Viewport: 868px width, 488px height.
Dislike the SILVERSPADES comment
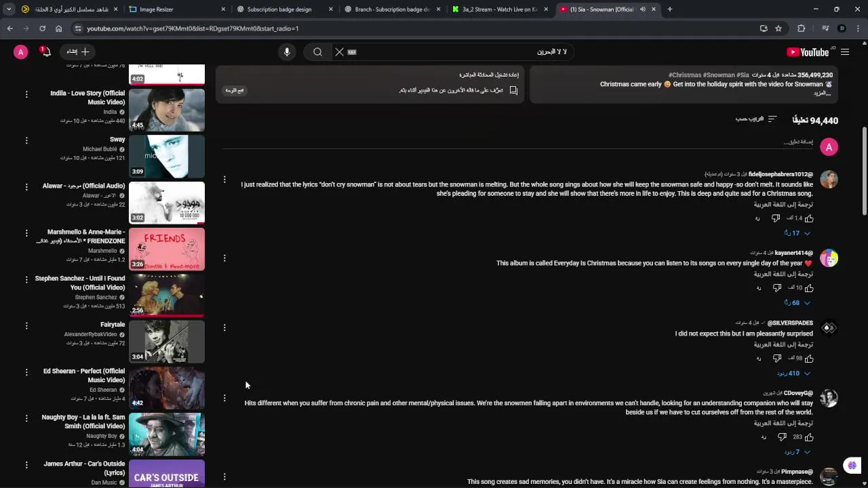point(777,359)
